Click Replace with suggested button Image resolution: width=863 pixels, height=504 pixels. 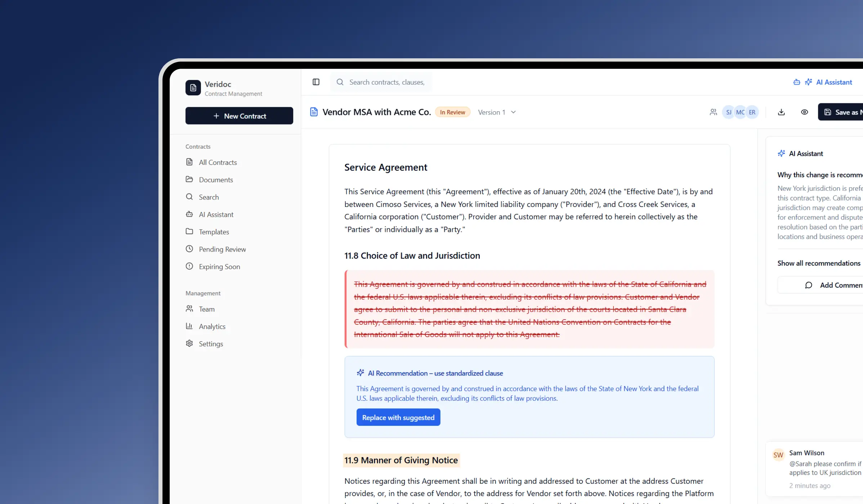point(398,417)
